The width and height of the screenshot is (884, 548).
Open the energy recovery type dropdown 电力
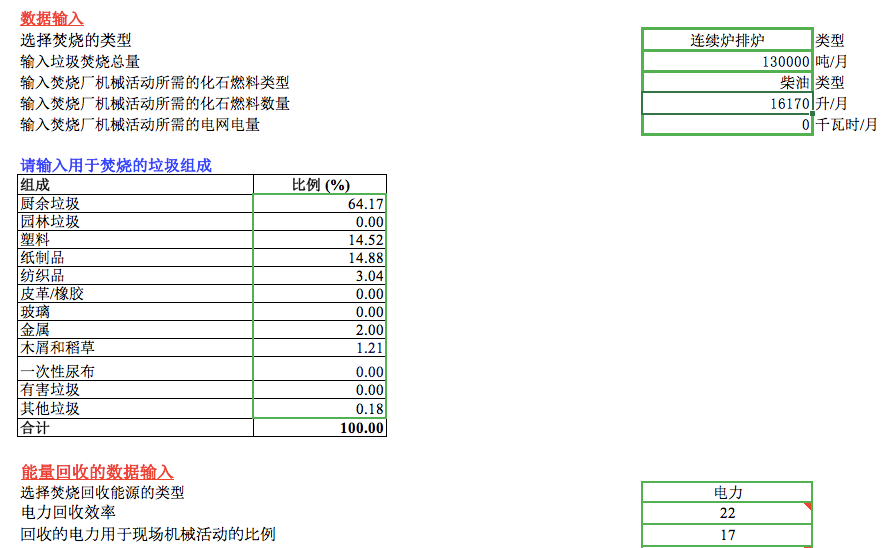click(x=726, y=492)
